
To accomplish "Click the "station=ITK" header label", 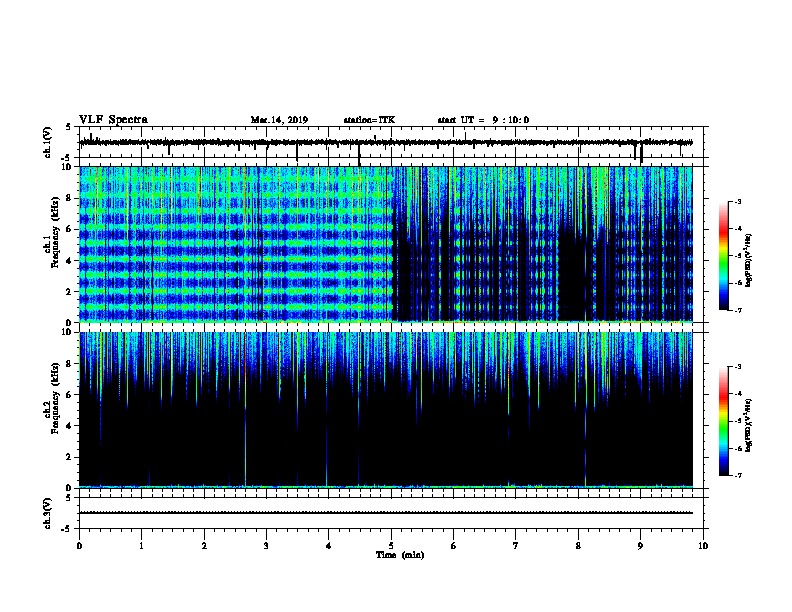I will coord(369,120).
